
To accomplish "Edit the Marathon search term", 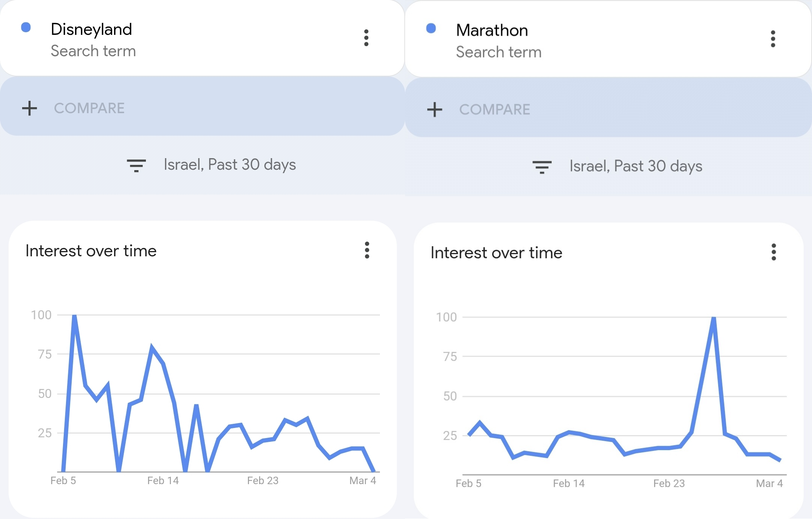I will 492,30.
